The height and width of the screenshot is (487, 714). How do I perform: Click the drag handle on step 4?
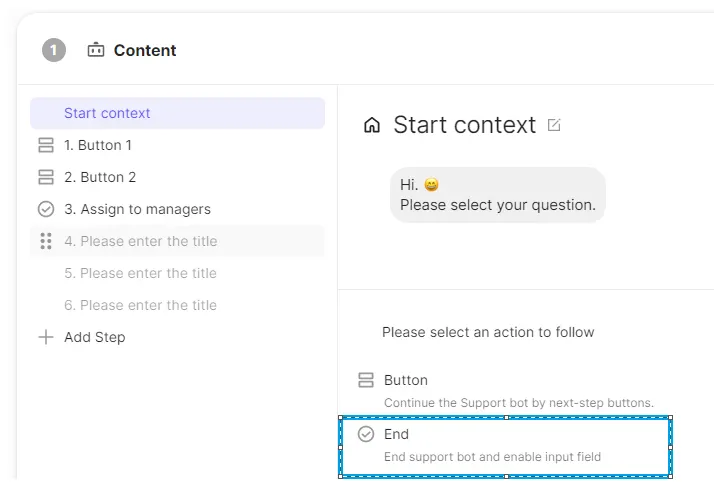pyautogui.click(x=45, y=241)
